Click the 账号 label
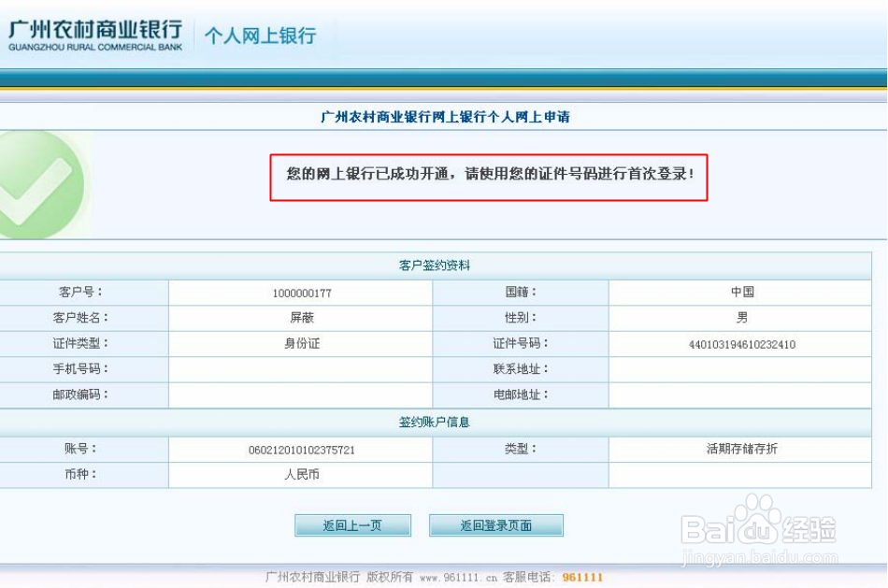 80,449
